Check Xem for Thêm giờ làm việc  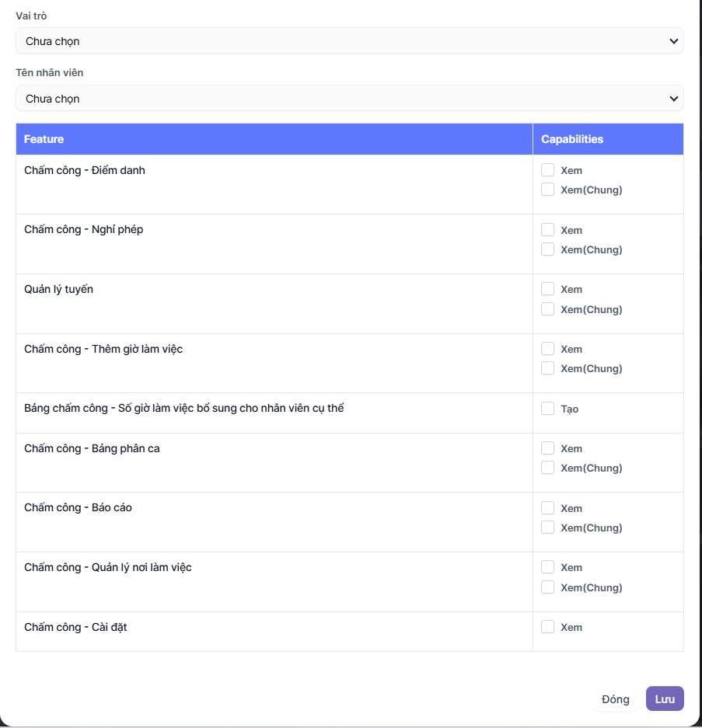coord(548,349)
